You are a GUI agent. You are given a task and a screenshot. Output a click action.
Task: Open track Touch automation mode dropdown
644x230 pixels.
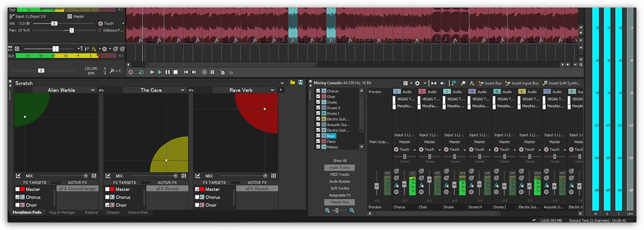pos(123,23)
